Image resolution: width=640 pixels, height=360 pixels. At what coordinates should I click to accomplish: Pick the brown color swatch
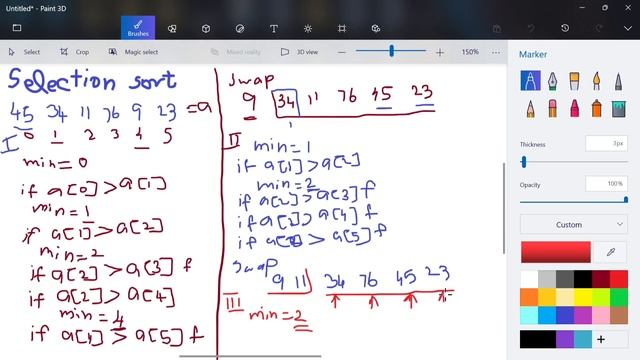[x=619, y=315]
